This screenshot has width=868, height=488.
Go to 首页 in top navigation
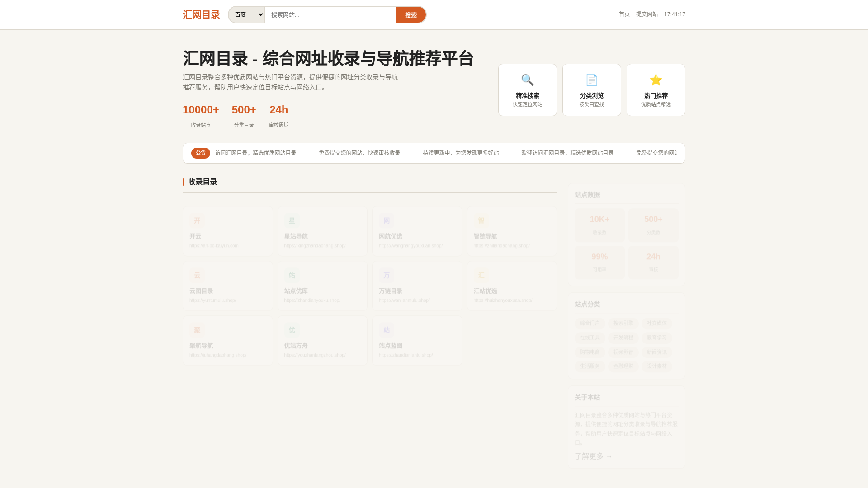click(x=624, y=14)
